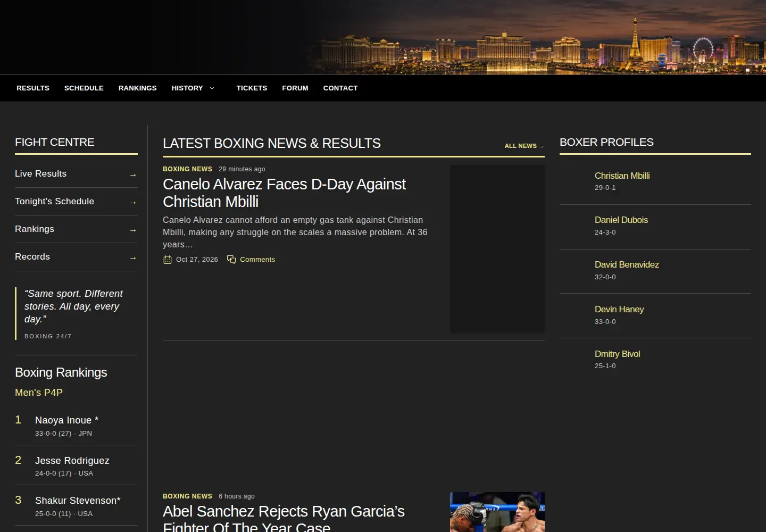Open the Canelo Alvarez D-Day article headline
This screenshot has width=766, height=532.
284,193
